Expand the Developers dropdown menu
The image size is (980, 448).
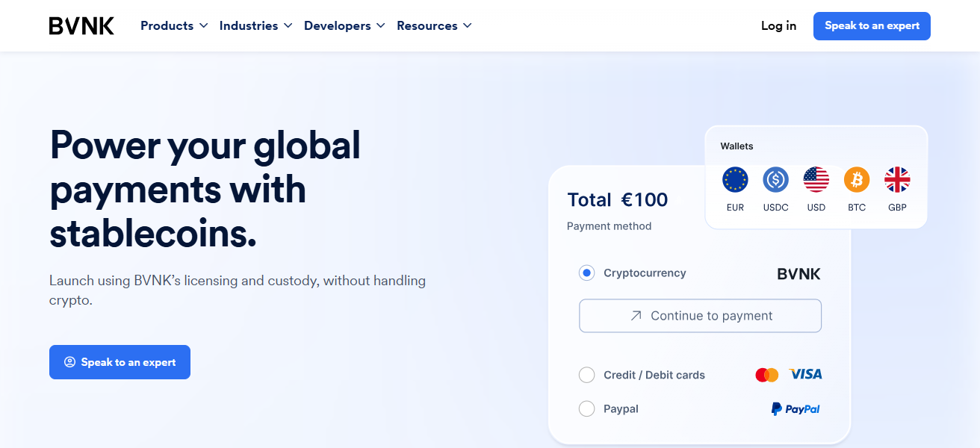[x=344, y=26]
